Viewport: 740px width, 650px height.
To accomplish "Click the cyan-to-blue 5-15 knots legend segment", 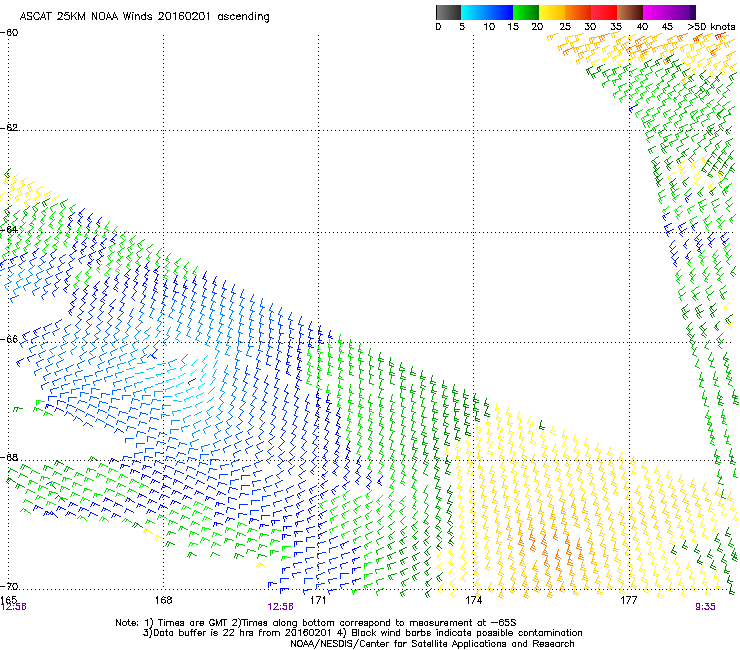I will click(487, 12).
